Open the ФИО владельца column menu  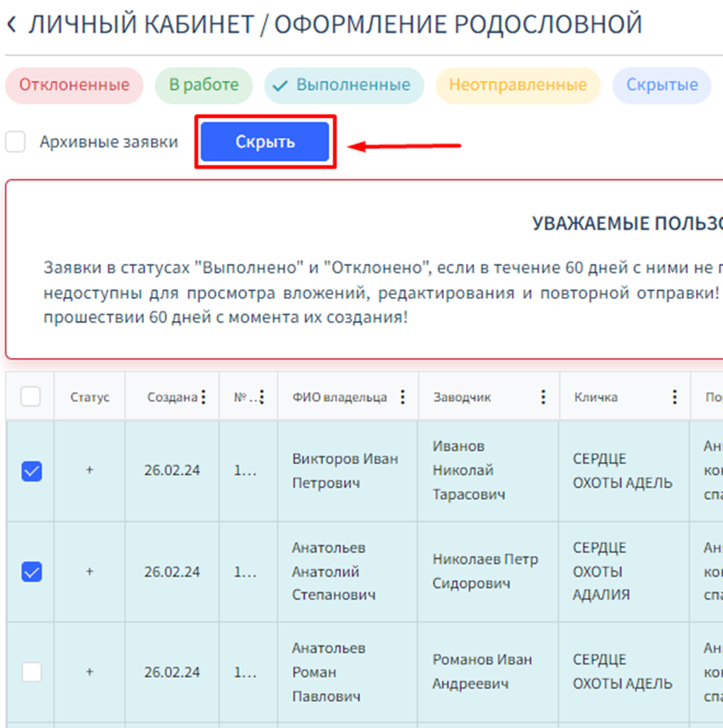pos(403,397)
